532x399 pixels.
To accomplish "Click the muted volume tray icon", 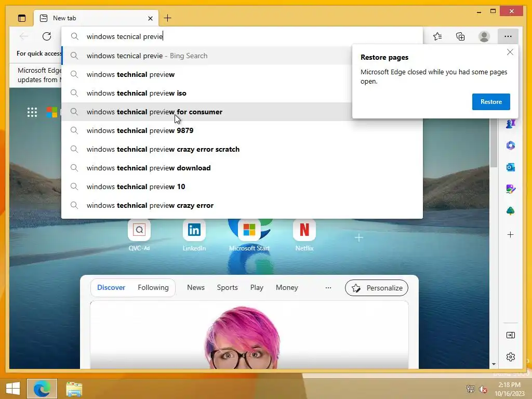I will pos(483,389).
